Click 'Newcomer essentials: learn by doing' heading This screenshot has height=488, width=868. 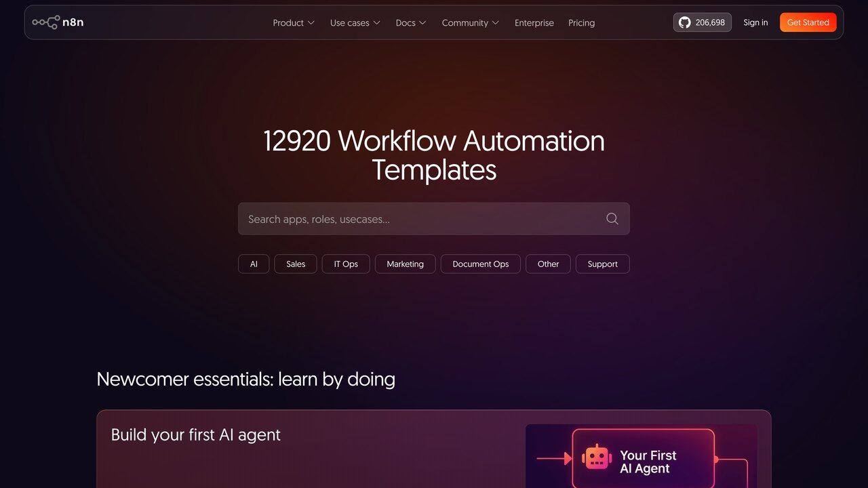coord(246,379)
